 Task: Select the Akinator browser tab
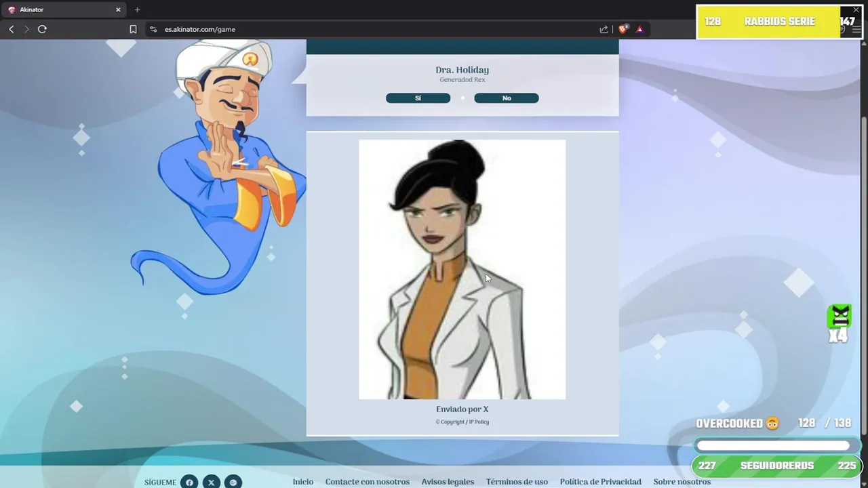(64, 9)
